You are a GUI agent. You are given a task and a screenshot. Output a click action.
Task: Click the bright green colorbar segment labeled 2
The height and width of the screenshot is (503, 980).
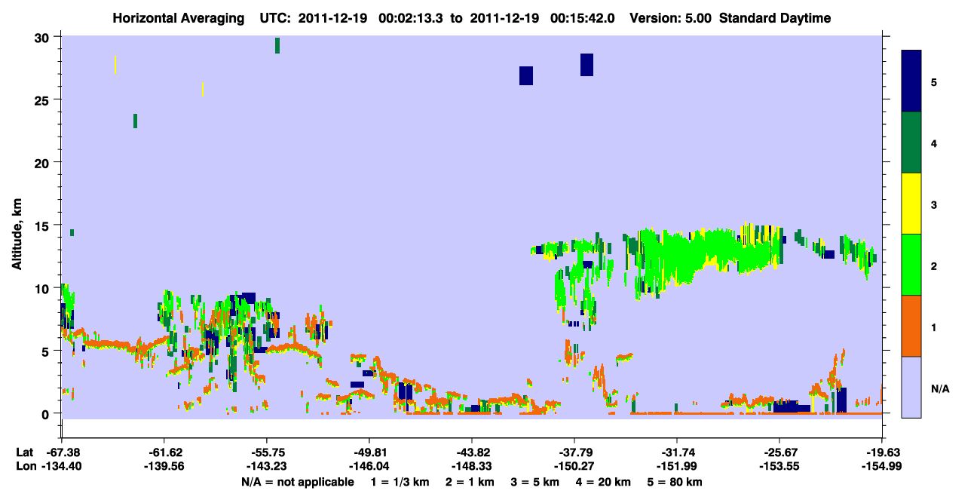pos(911,265)
